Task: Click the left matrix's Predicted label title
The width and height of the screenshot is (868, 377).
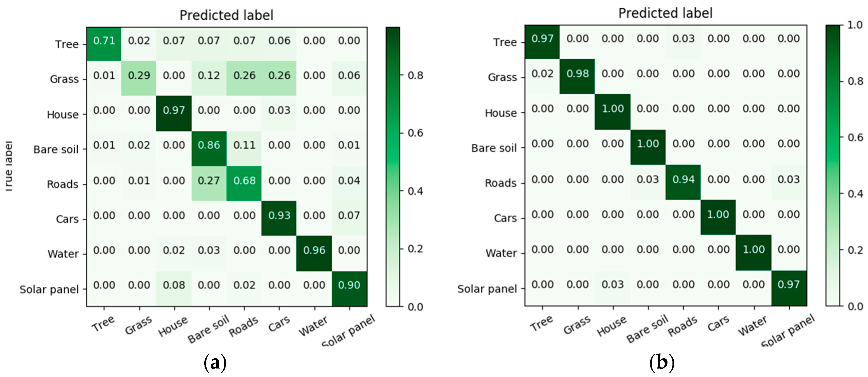Action: (x=226, y=15)
